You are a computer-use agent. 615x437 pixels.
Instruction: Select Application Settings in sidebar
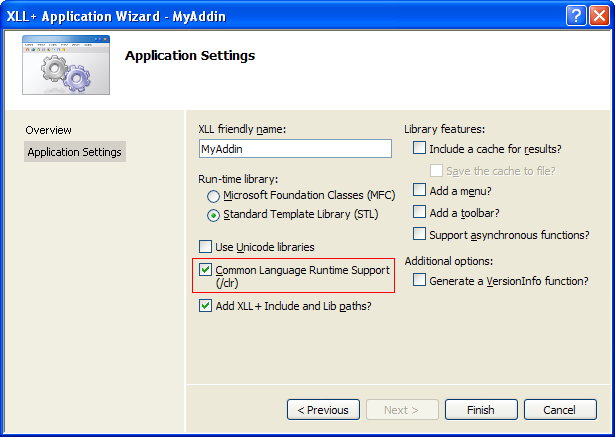pos(75,152)
